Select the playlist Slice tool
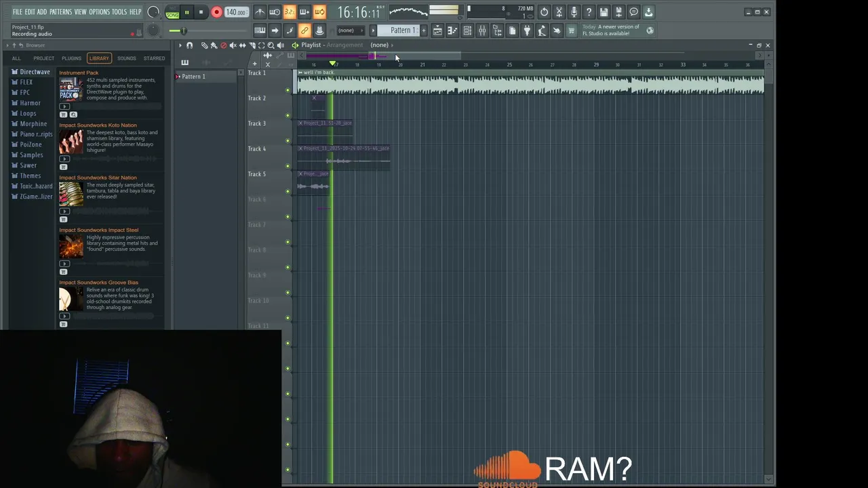Screen dimensions: 868x488 pyautogui.click(x=252, y=45)
